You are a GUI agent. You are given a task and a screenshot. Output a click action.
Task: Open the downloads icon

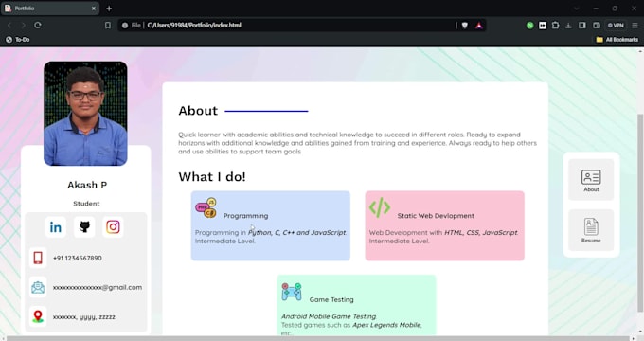coord(568,25)
